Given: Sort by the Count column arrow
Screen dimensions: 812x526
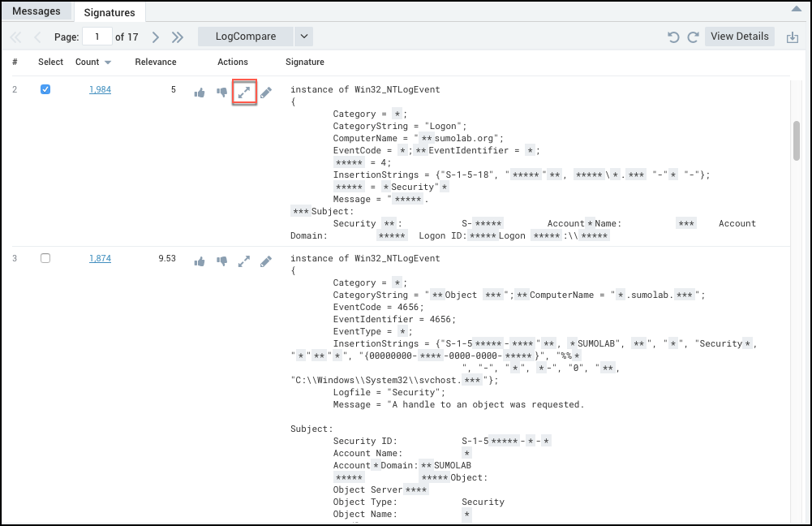Looking at the screenshot, I should click(108, 63).
